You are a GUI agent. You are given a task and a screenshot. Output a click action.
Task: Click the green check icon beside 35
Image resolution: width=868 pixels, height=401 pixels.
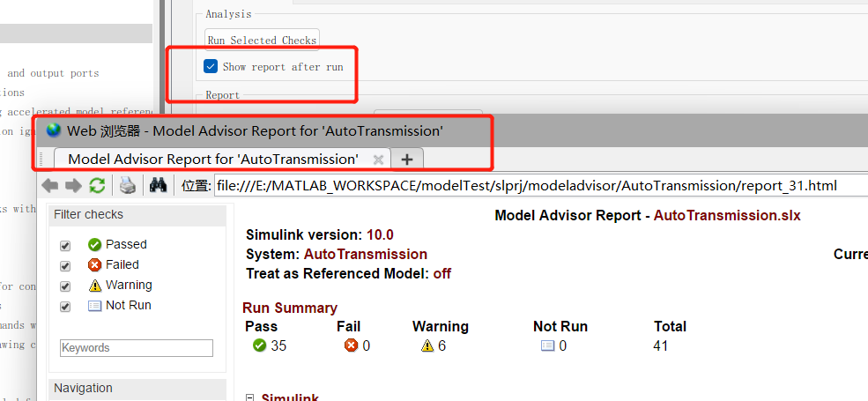(x=259, y=345)
